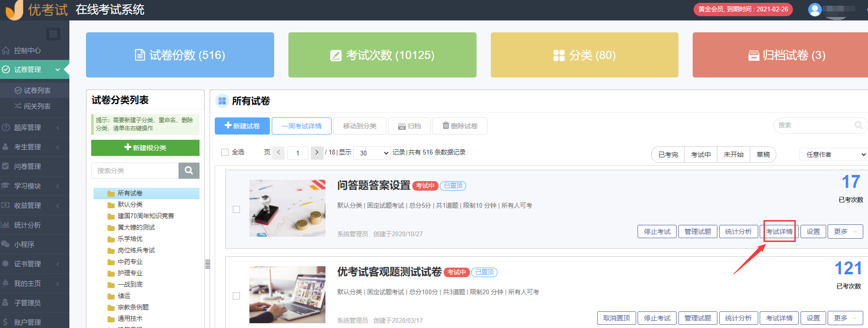Click the page number input field
This screenshot has width=868, height=328.
(x=298, y=153)
